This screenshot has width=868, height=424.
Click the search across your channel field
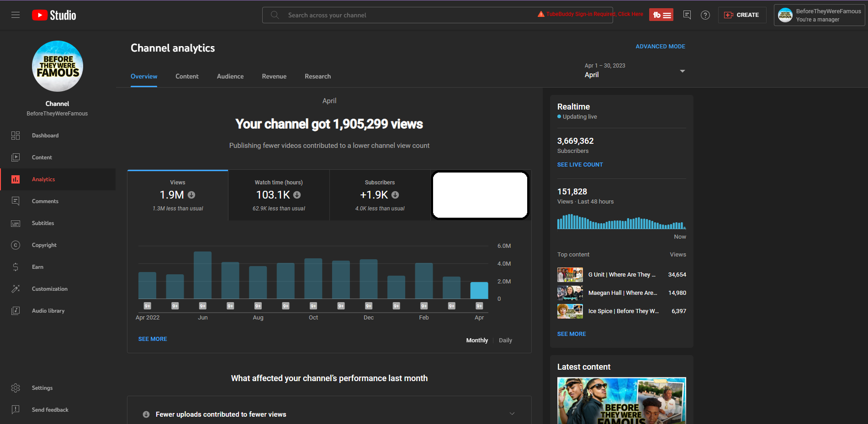pyautogui.click(x=437, y=15)
